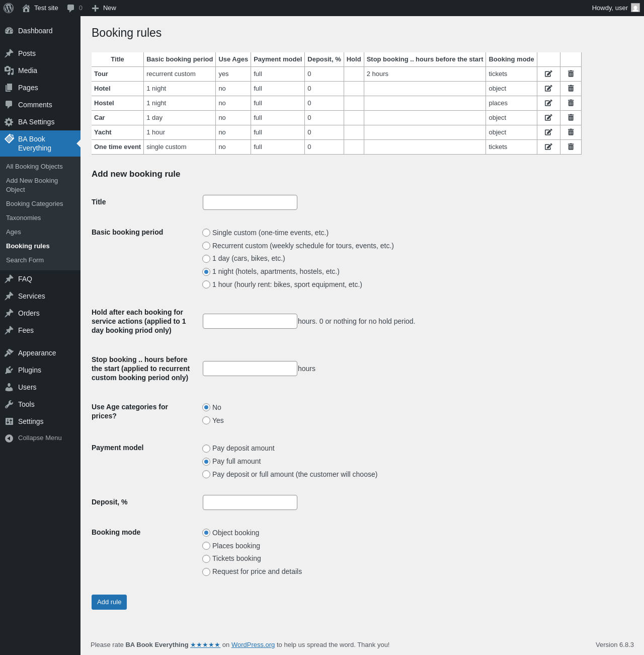This screenshot has width=644, height=655.
Task: Select Tickets booking mode
Action: [x=206, y=559]
